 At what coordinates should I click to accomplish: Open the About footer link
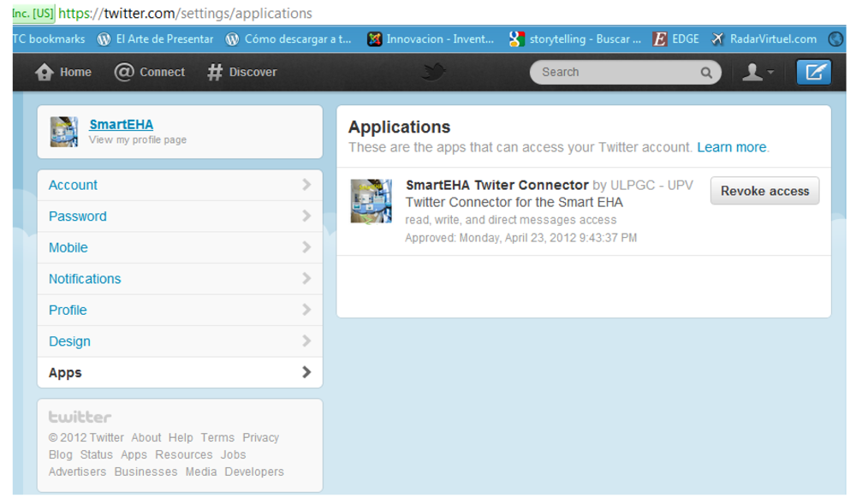coord(146,437)
